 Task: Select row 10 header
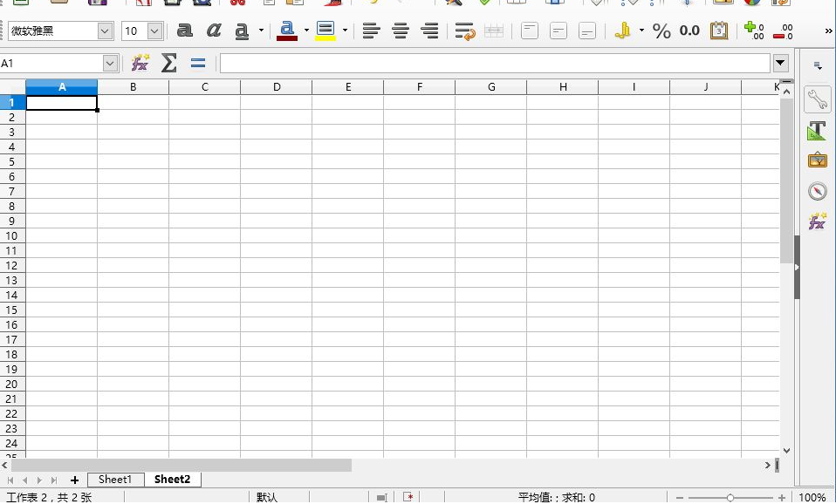[x=13, y=236]
